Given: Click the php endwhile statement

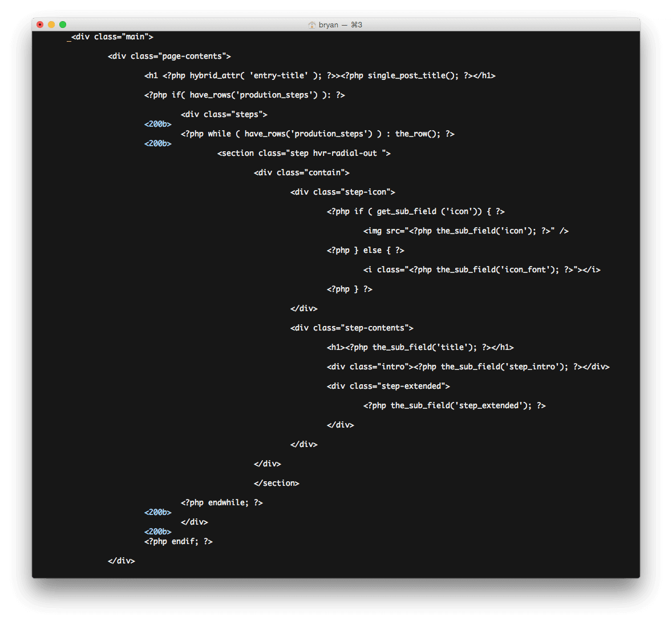Looking at the screenshot, I should [x=221, y=502].
